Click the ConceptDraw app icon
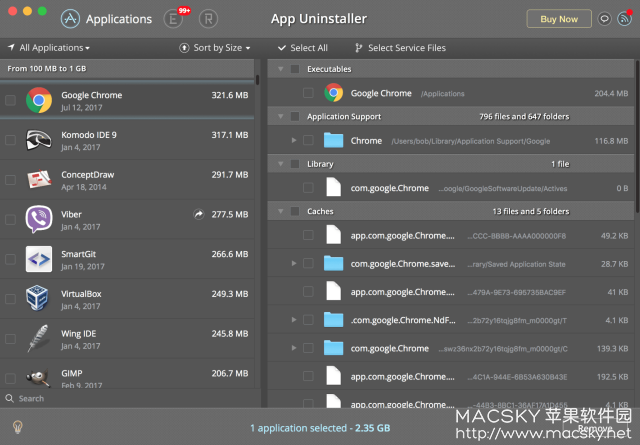 [x=39, y=179]
